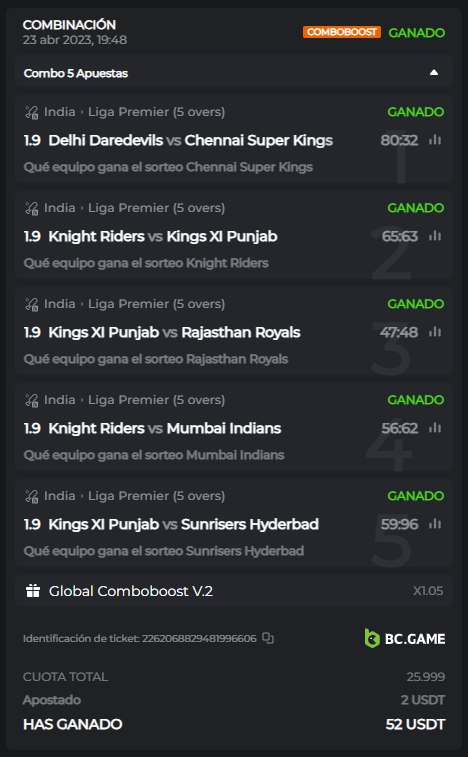Open stats icon for Knight Riders vs Kings XI Punjab

click(x=435, y=236)
